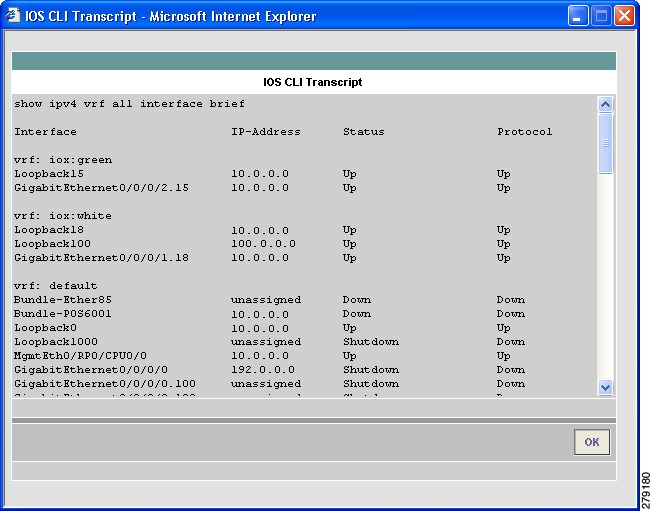
Task: Click the Protocol column header text
Action: click(x=525, y=132)
